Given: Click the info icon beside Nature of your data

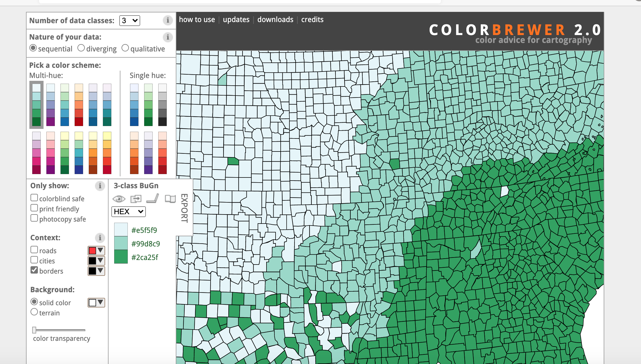Looking at the screenshot, I should point(168,37).
